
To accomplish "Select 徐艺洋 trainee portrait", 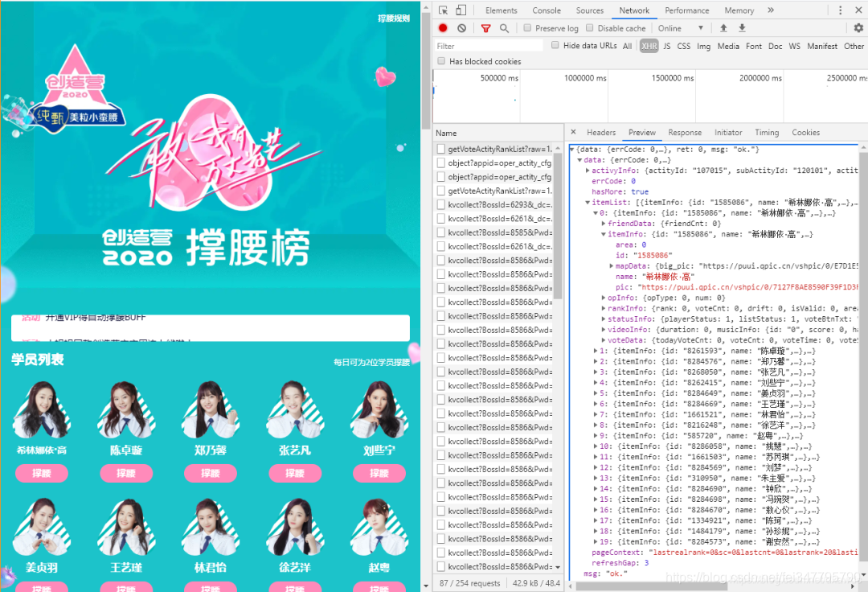I will (x=295, y=527).
